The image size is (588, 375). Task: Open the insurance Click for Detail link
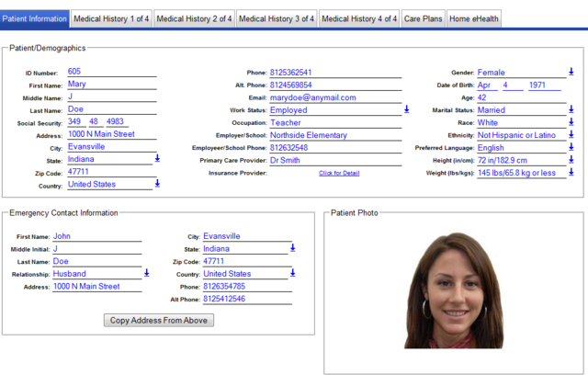(x=339, y=173)
